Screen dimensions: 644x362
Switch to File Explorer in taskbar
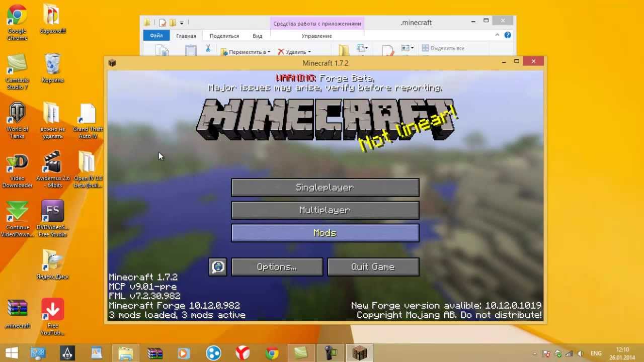(125, 353)
